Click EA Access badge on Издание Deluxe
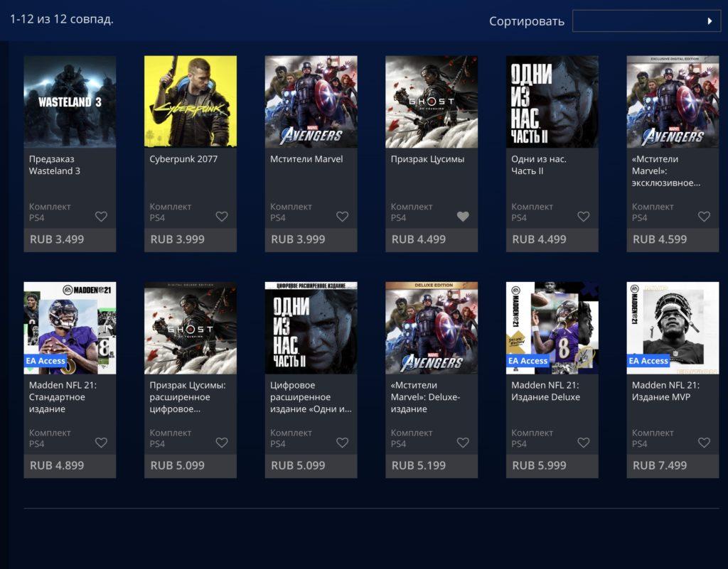This screenshot has width=728, height=569. tap(528, 361)
